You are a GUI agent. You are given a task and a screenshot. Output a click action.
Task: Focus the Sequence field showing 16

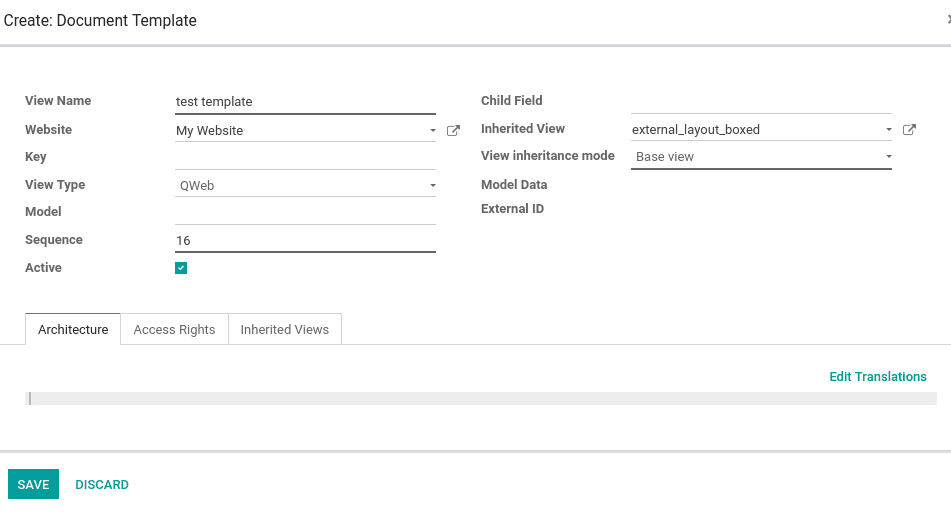tap(306, 240)
